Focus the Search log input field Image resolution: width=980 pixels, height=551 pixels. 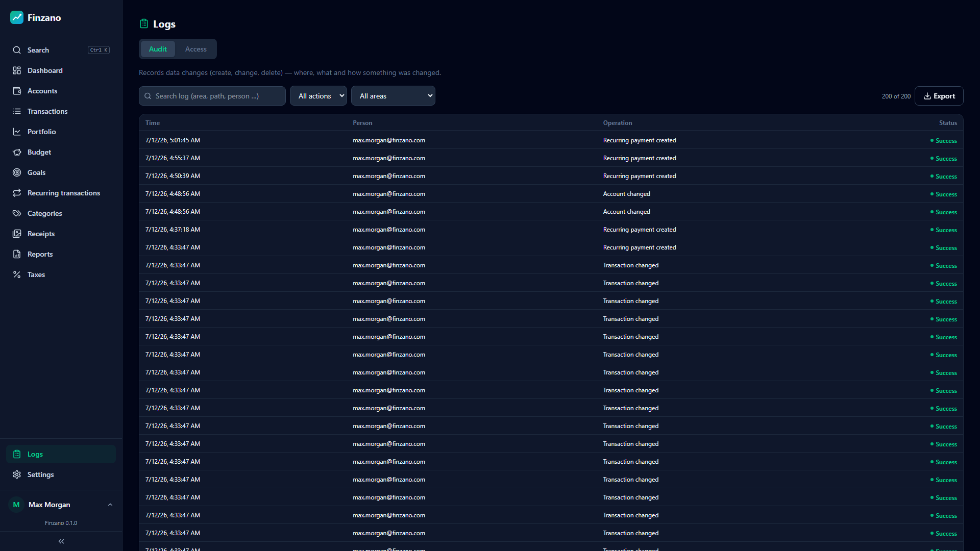pos(212,96)
